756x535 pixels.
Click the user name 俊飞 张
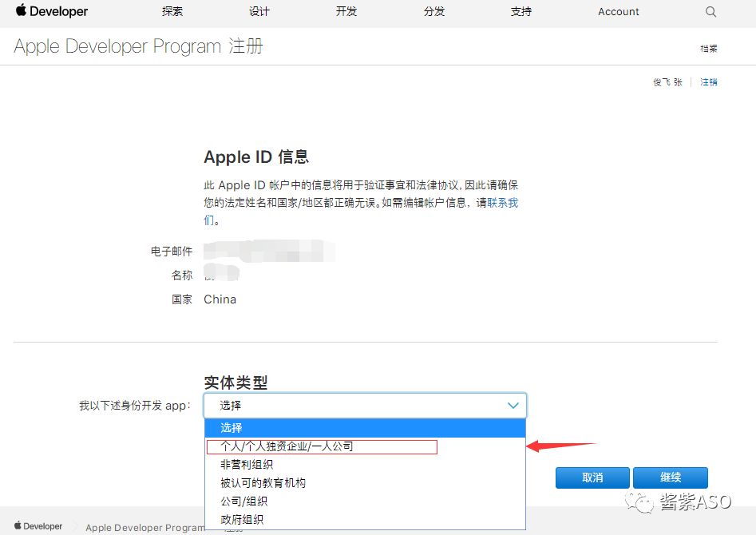[x=667, y=82]
